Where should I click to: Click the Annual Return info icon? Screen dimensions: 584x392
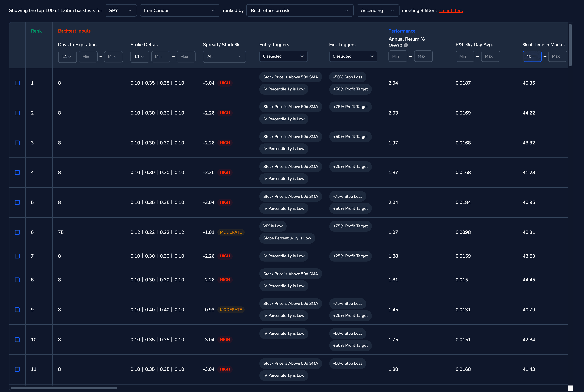[x=406, y=45]
